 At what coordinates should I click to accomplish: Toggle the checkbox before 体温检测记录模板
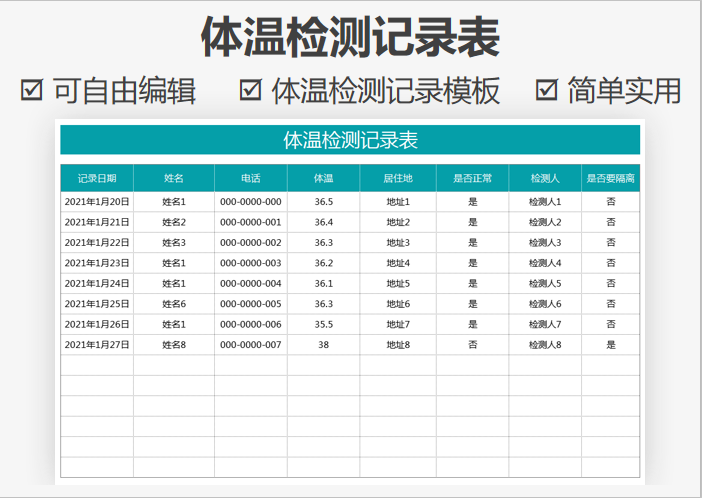click(251, 90)
